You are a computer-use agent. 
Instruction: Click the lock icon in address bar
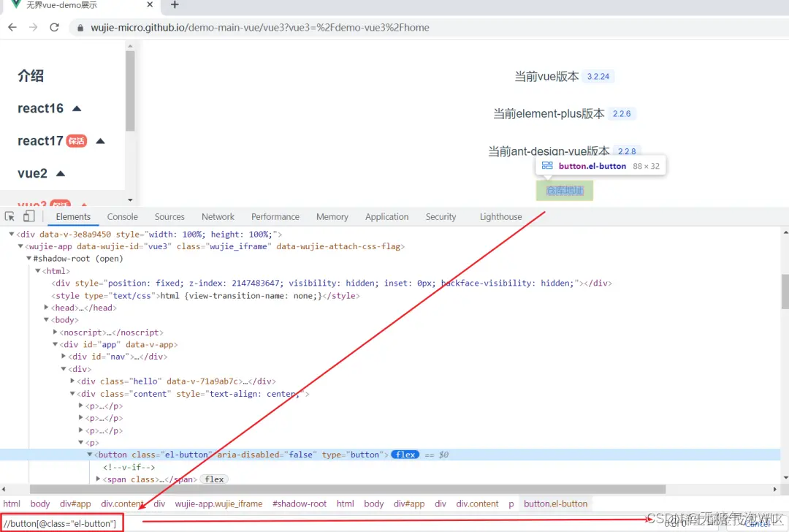coord(80,28)
